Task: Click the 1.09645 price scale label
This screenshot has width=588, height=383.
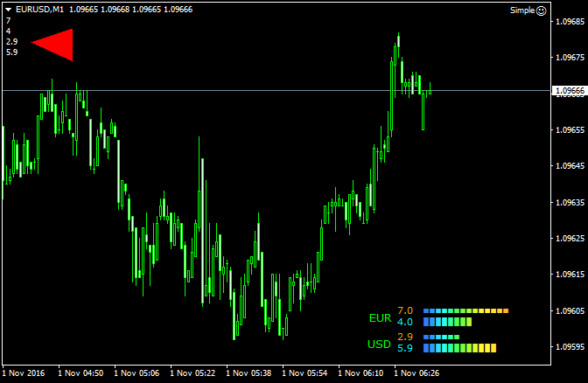Action: 570,165
